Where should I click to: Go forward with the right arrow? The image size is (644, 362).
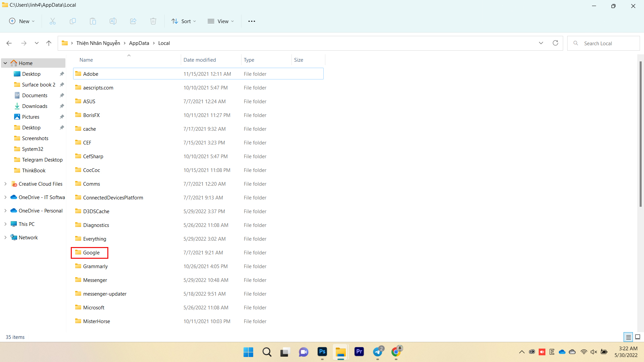23,43
